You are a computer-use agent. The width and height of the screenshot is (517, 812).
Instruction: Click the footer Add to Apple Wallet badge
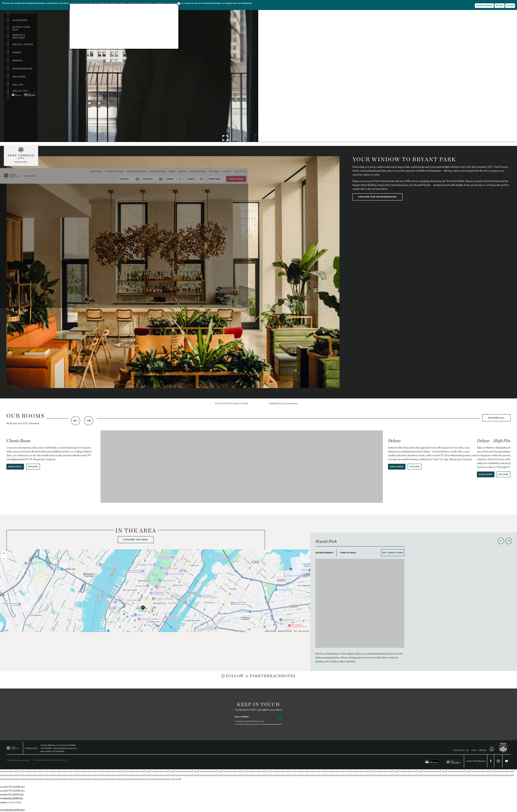click(x=431, y=762)
